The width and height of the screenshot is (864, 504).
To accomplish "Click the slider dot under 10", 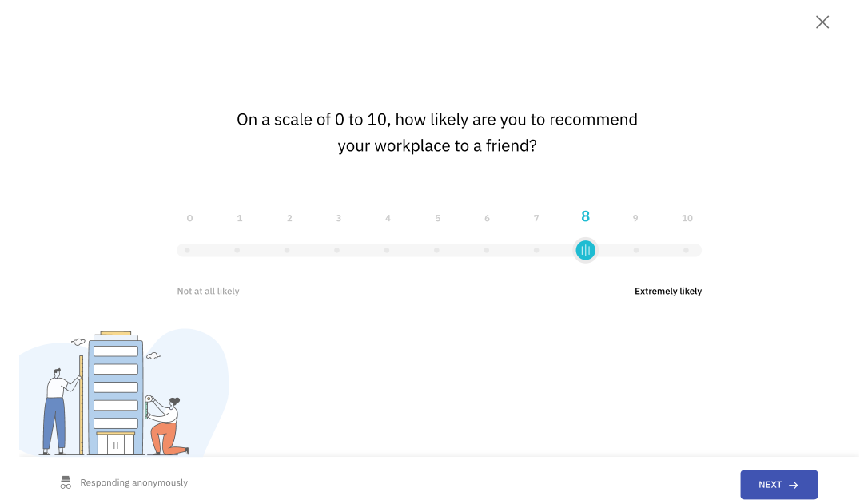I will click(x=686, y=250).
